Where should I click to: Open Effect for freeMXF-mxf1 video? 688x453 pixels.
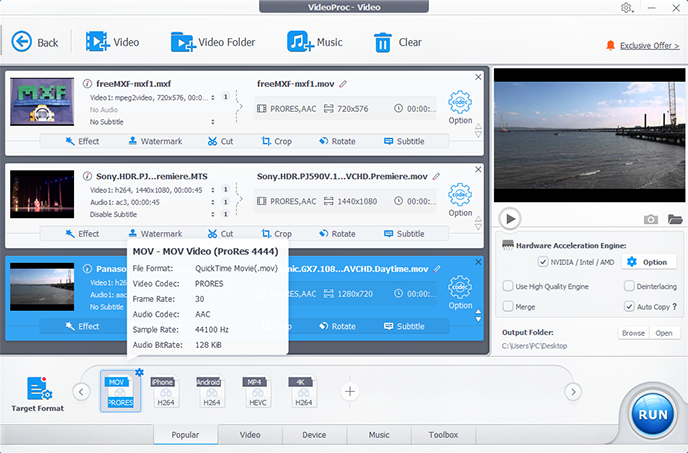click(82, 141)
